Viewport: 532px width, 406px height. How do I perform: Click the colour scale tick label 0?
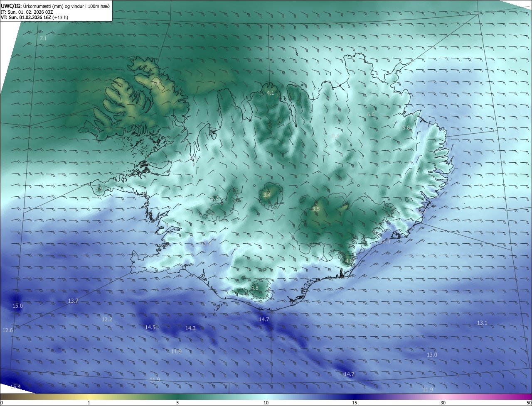2,403
